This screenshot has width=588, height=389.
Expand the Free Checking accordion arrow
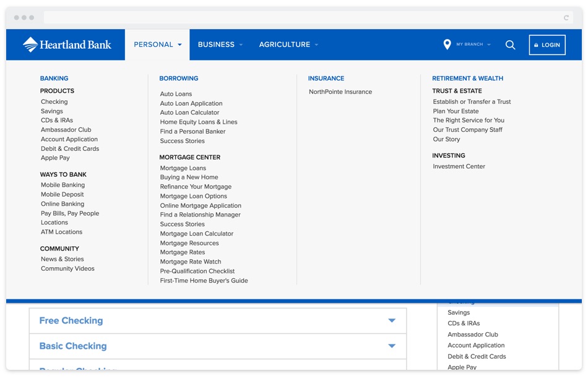pos(392,320)
